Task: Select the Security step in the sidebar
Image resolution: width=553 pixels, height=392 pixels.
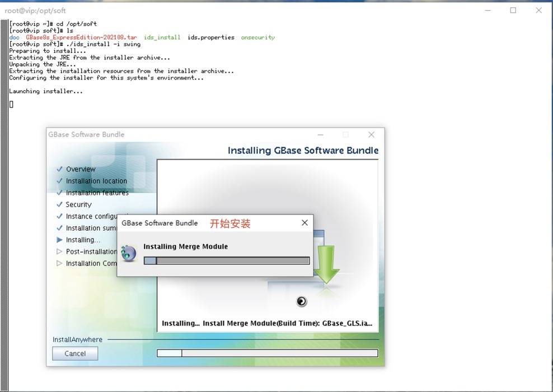Action: 79,204
